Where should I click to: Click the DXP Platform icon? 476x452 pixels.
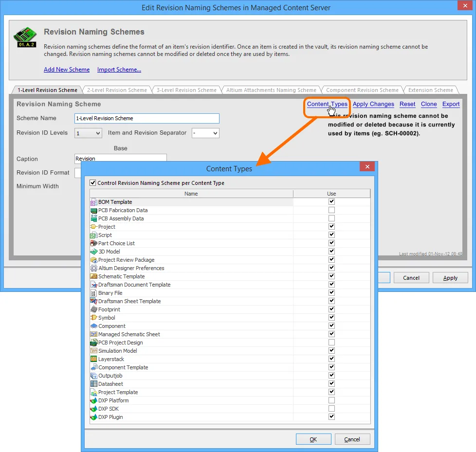[x=94, y=401]
